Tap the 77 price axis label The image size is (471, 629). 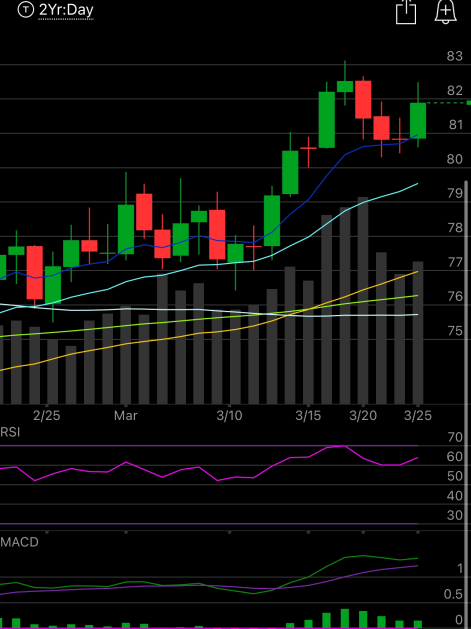click(456, 263)
